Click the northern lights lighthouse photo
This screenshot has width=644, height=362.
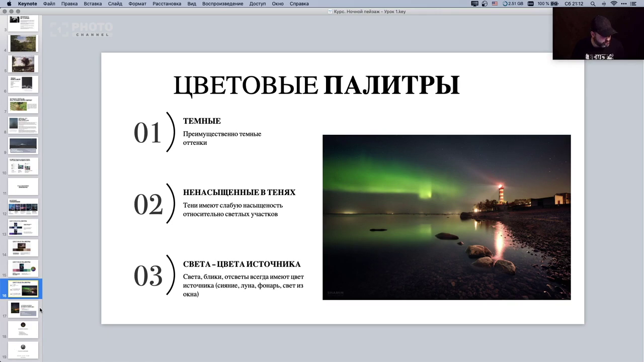tap(446, 217)
